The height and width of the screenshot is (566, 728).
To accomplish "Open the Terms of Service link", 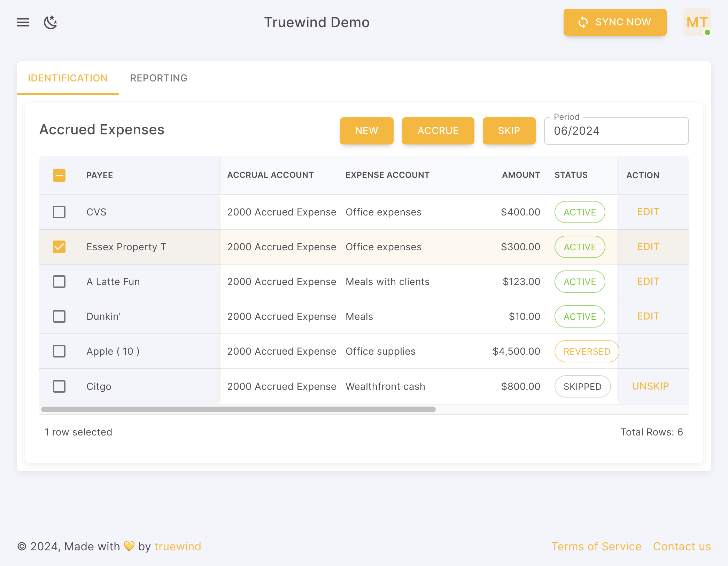I will (596, 546).
